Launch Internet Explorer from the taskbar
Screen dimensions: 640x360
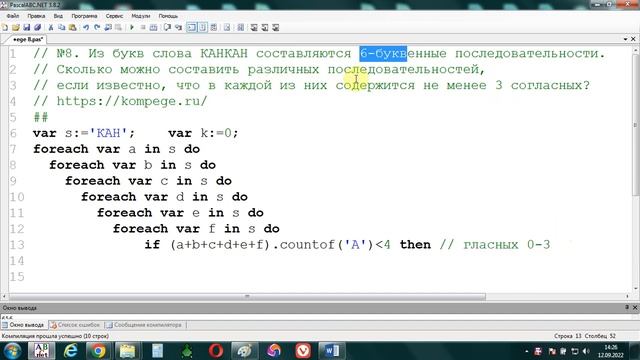pyautogui.click(x=71, y=351)
